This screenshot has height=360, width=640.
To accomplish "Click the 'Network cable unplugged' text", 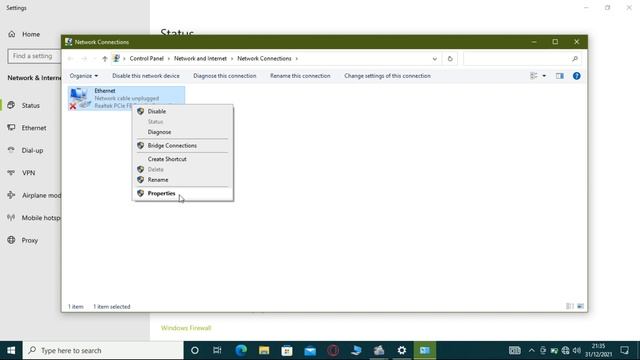I will click(127, 98).
